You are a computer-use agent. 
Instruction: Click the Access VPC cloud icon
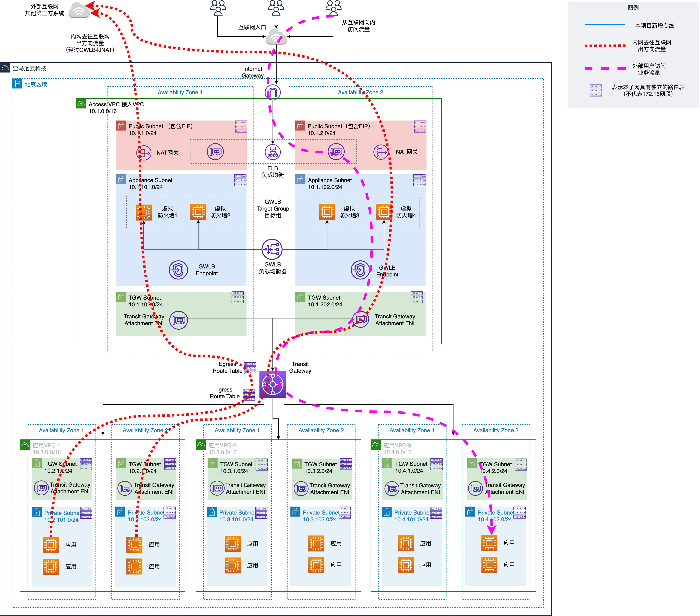tap(81, 103)
